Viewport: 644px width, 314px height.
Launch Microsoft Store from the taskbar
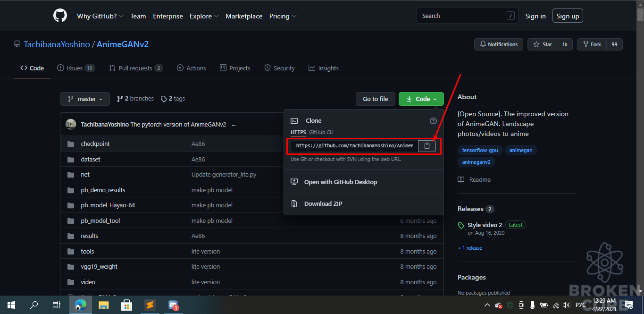point(126,305)
